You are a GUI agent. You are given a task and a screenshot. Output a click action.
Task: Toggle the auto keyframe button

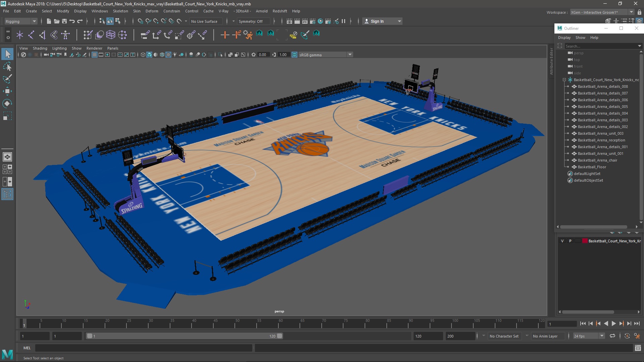[x=627, y=336]
